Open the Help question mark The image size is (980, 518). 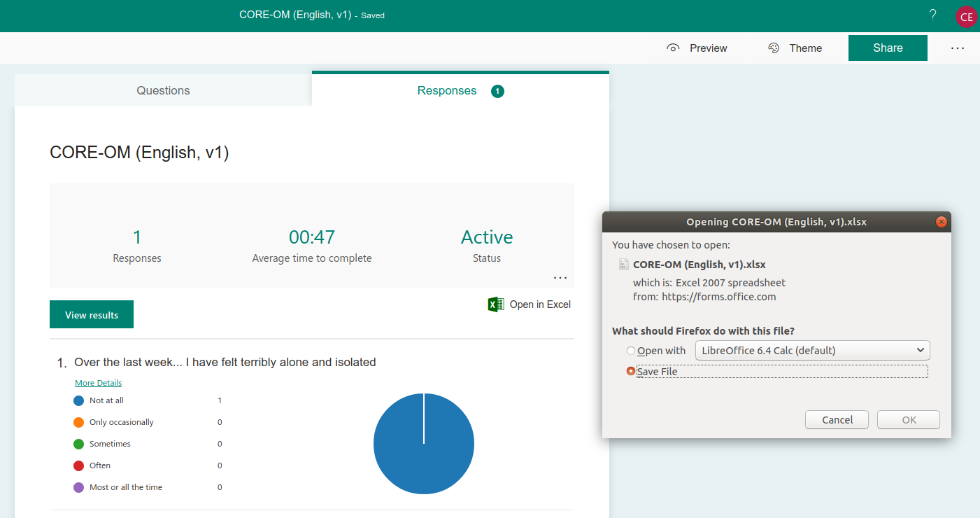point(932,15)
